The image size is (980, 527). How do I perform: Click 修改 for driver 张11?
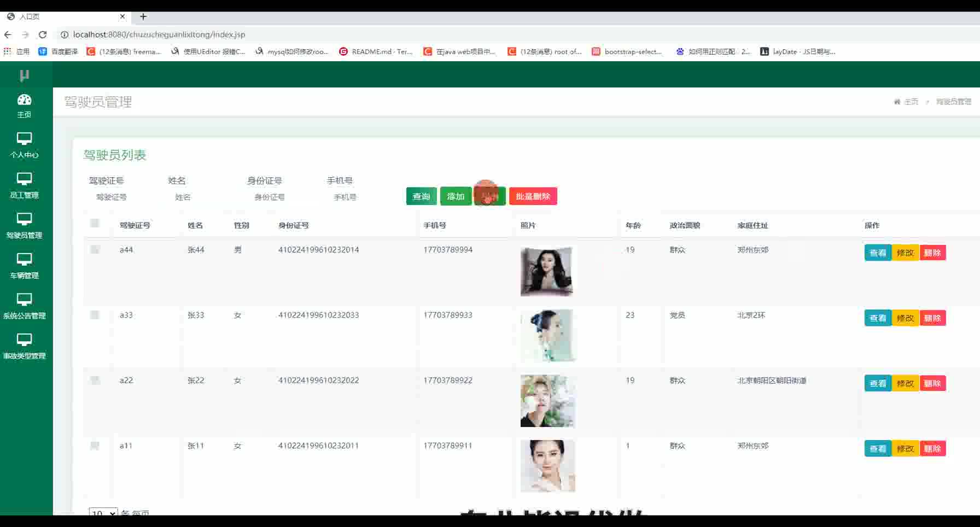[905, 449]
